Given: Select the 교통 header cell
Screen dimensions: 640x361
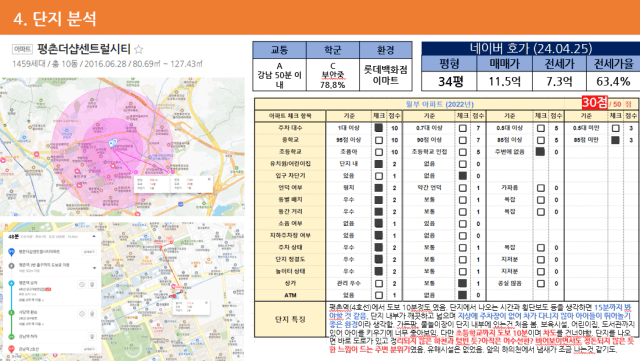Looking at the screenshot, I should tap(280, 50).
